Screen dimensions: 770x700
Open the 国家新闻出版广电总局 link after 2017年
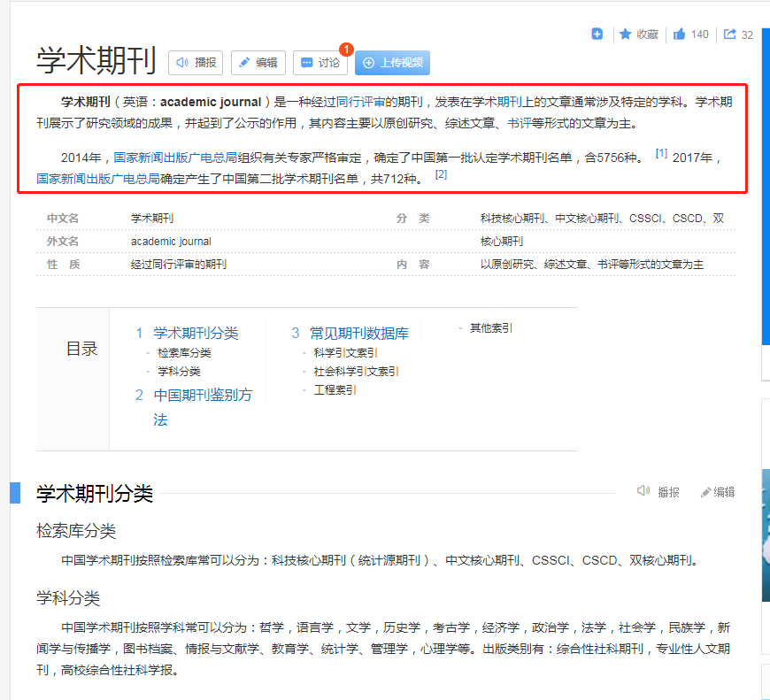point(98,179)
